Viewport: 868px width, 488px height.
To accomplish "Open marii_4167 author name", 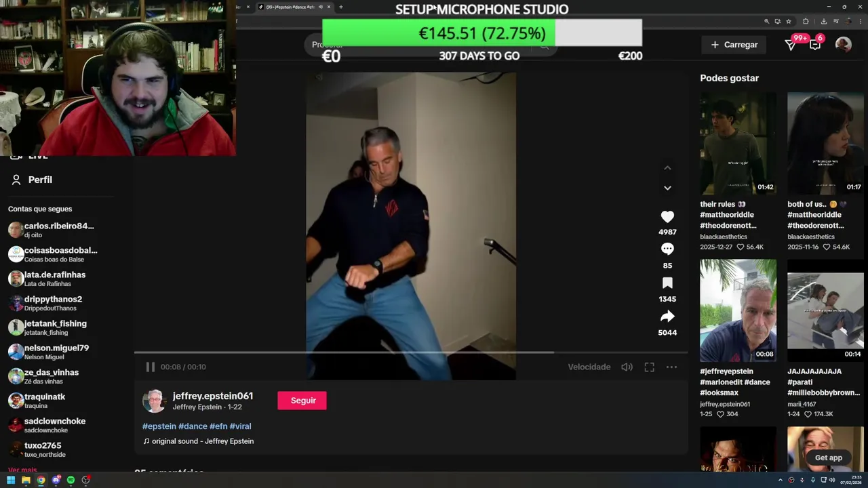I will 802,404.
